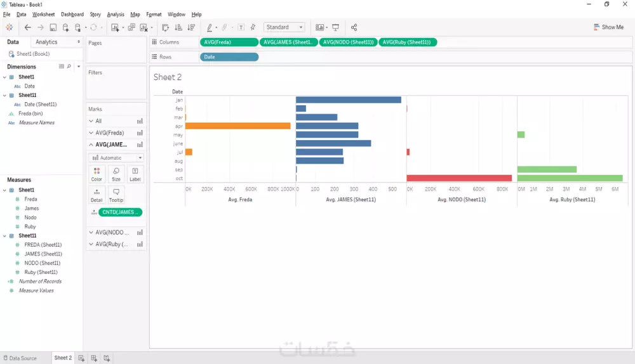This screenshot has height=364, width=635.
Task: Open the File menu
Action: pos(6,14)
